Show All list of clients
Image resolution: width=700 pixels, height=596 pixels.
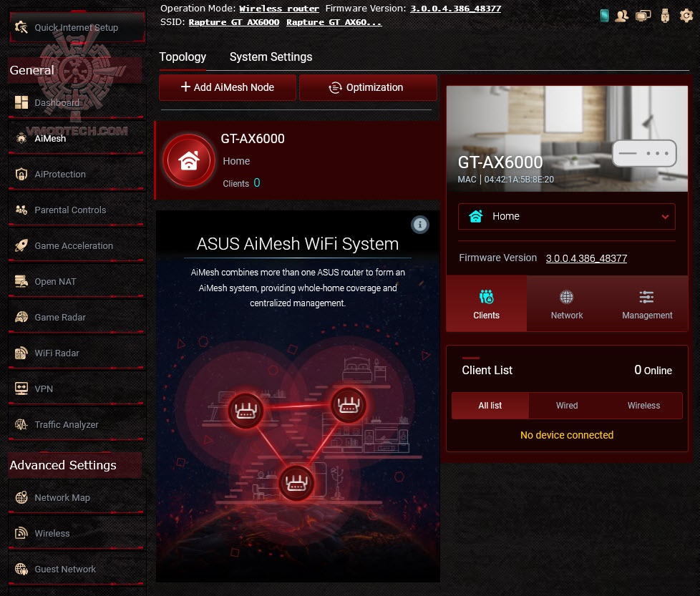point(490,406)
